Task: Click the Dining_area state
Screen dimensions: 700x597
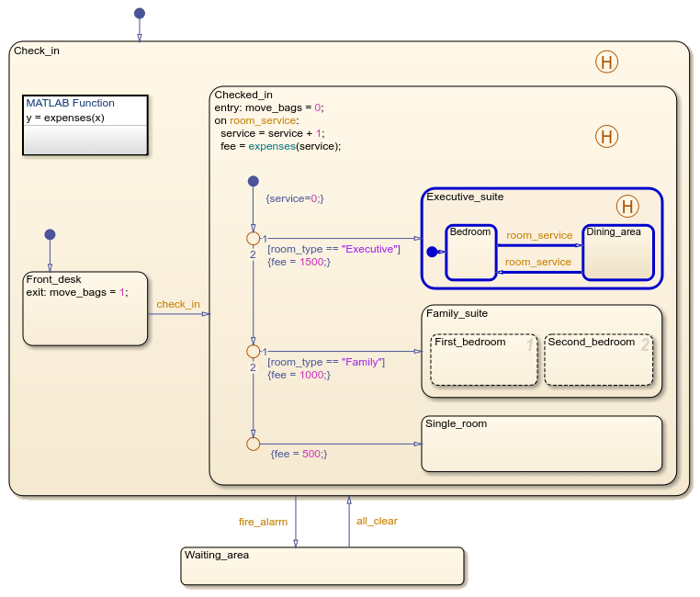Action: 617,255
